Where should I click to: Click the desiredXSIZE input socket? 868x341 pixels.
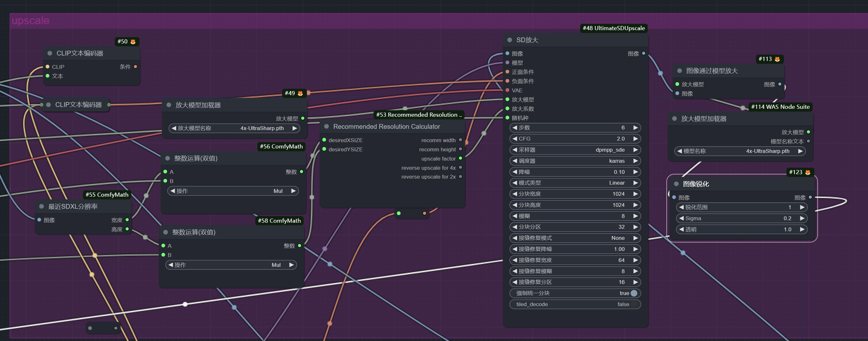[324, 140]
